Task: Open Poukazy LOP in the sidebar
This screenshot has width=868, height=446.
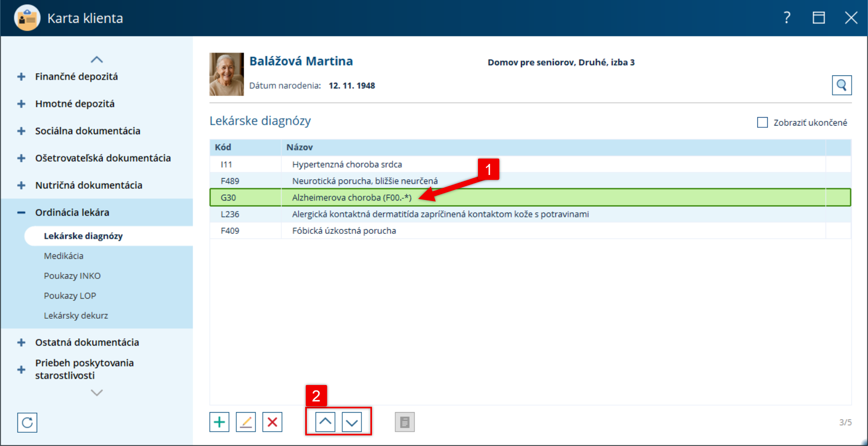Action: tap(70, 295)
